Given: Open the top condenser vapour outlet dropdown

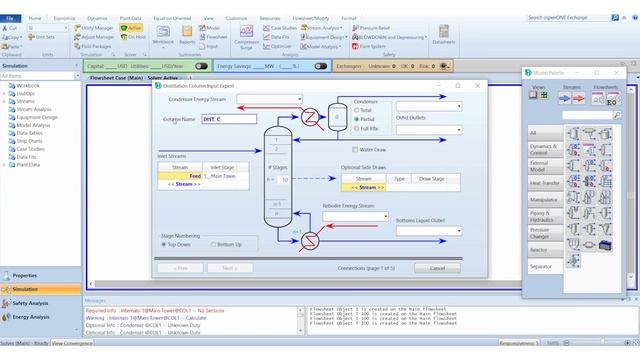Looking at the screenshot, I should click(x=459, y=107).
